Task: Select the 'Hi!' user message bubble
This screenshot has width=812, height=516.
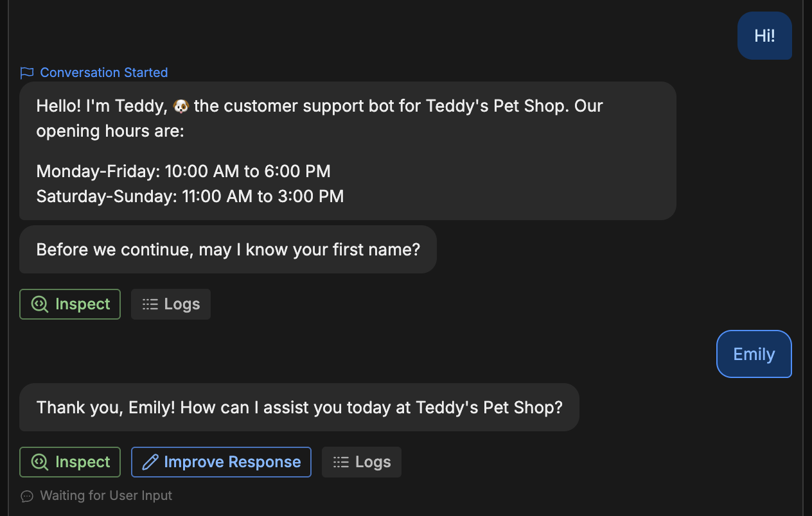Action: pyautogui.click(x=764, y=35)
